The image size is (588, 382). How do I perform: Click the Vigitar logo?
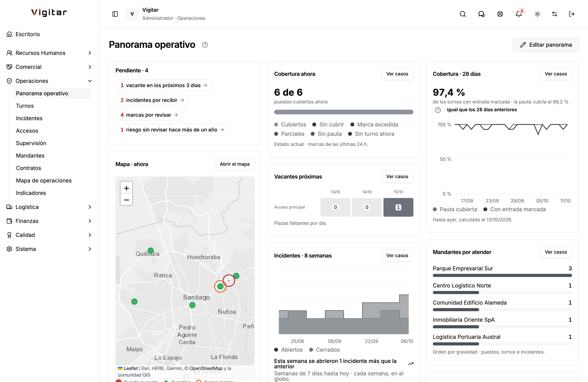pos(49,12)
